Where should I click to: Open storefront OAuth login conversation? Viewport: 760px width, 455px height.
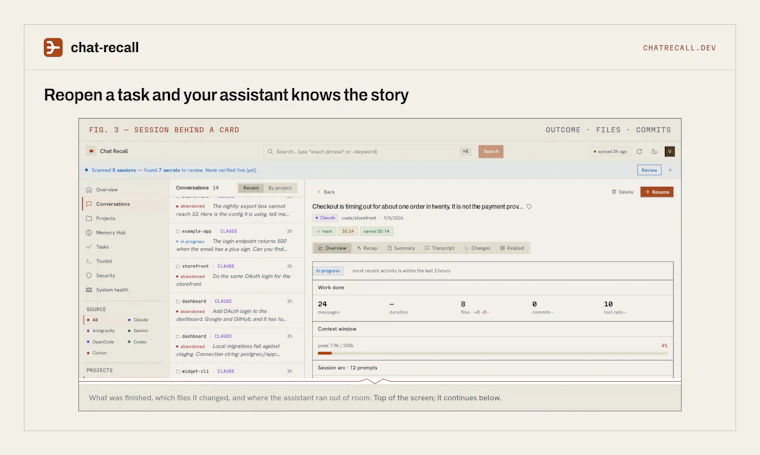tap(235, 275)
